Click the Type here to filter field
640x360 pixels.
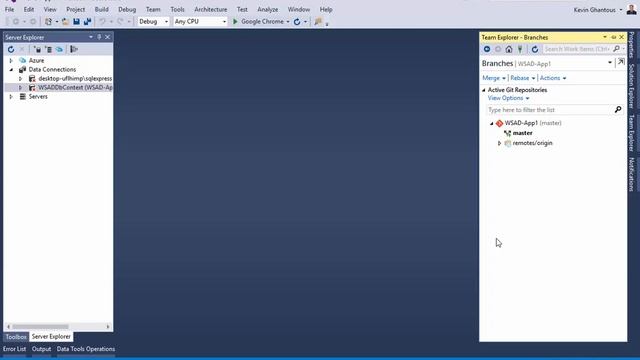(x=549, y=110)
